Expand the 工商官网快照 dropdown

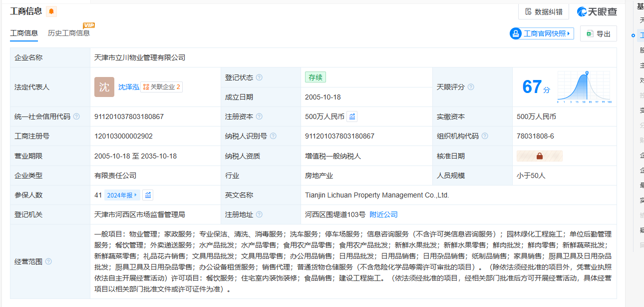[542, 33]
